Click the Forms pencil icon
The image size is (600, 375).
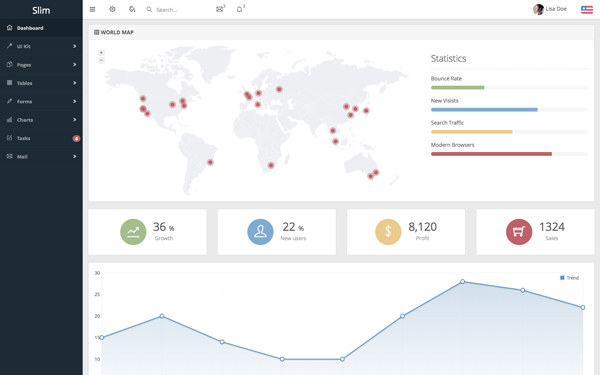(x=10, y=101)
